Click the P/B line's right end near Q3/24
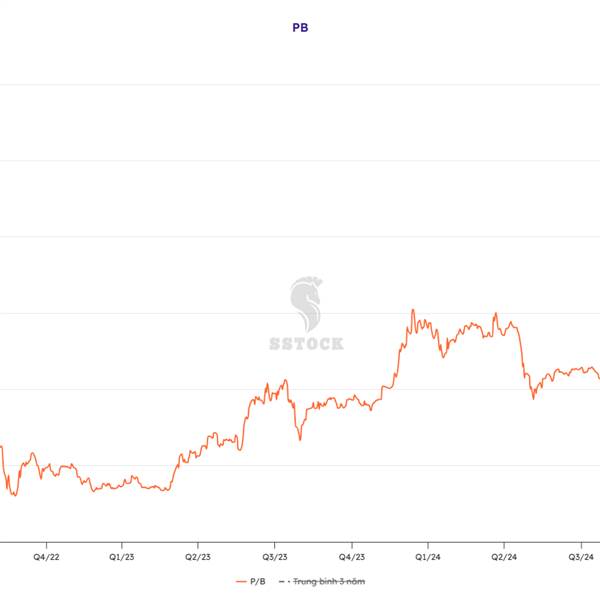The height and width of the screenshot is (600, 600). point(598,377)
